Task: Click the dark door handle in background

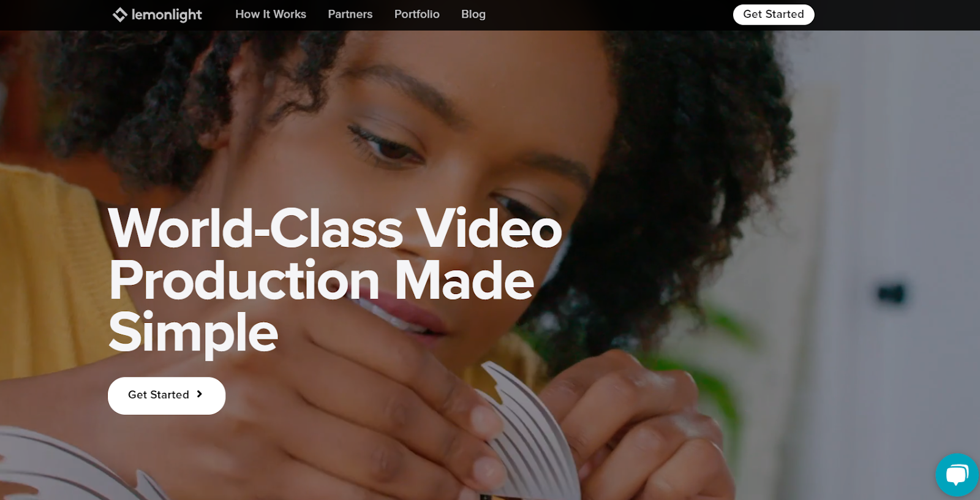Action: tap(891, 294)
